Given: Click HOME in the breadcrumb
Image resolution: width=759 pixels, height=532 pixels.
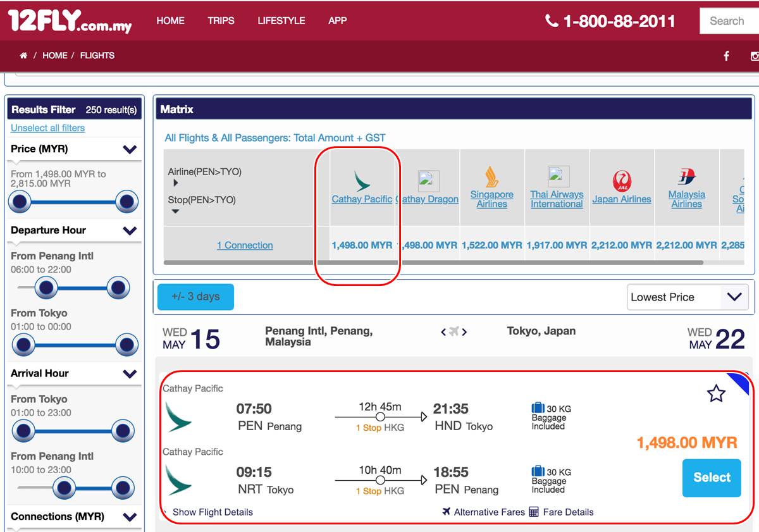Looking at the screenshot, I should (55, 56).
